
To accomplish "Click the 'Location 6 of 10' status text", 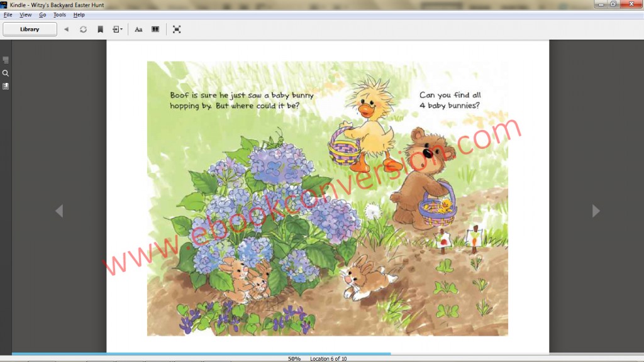I will click(328, 359).
